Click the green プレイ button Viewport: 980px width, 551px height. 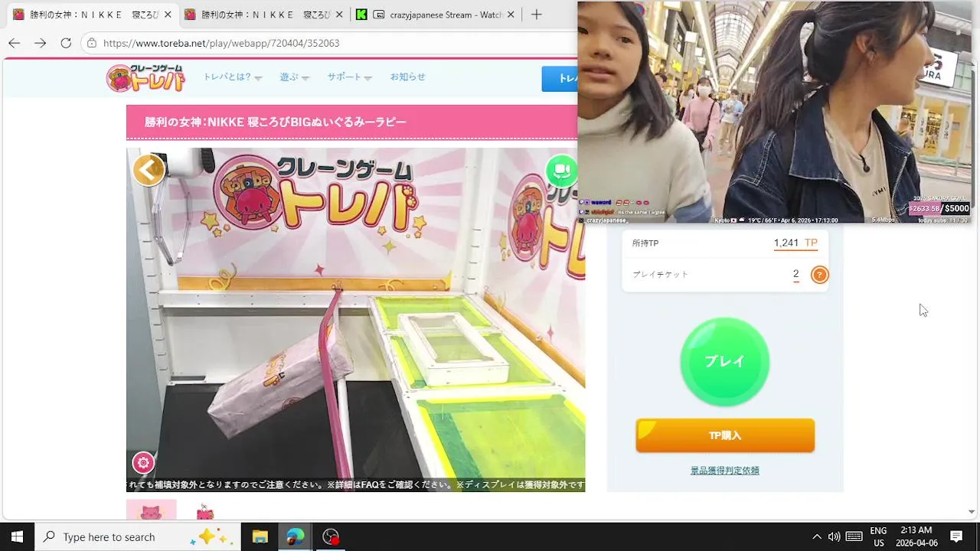(x=724, y=362)
